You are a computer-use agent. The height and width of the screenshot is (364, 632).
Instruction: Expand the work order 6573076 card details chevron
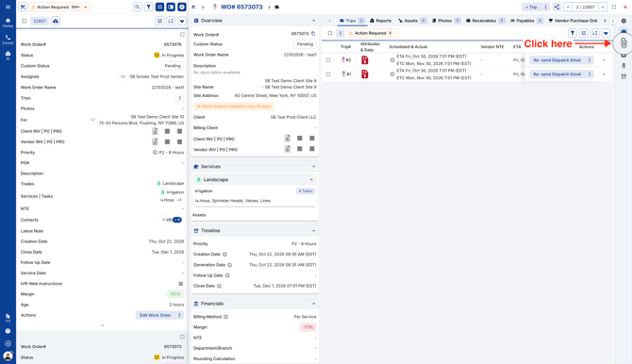[x=102, y=325]
